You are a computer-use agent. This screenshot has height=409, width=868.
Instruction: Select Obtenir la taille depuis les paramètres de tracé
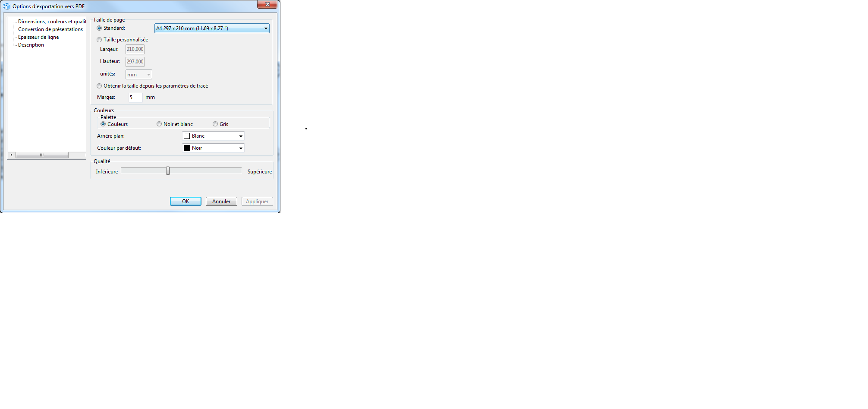coord(100,86)
